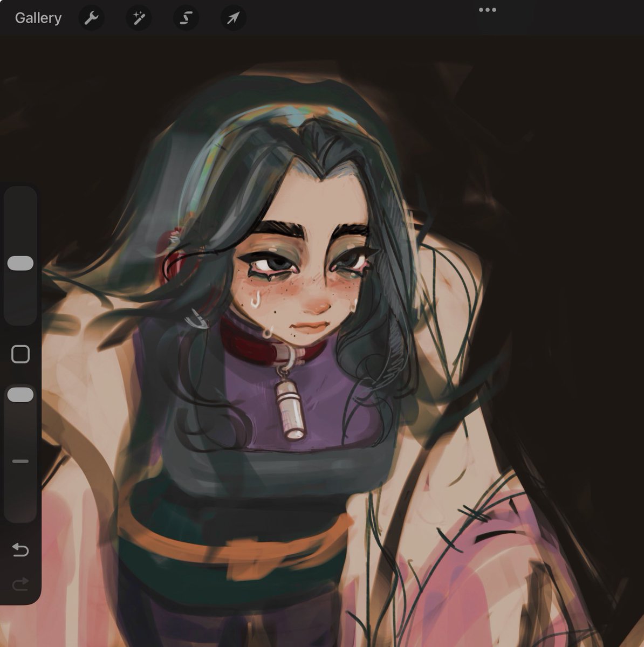The width and height of the screenshot is (644, 647).
Task: Open the Actions wrench menu
Action: pyautogui.click(x=91, y=18)
